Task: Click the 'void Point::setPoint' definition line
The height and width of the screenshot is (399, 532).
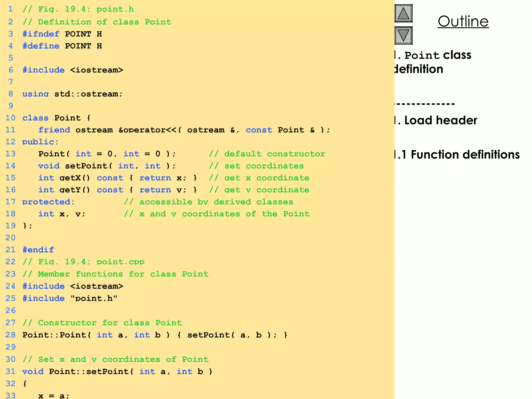Action: tap(118, 372)
